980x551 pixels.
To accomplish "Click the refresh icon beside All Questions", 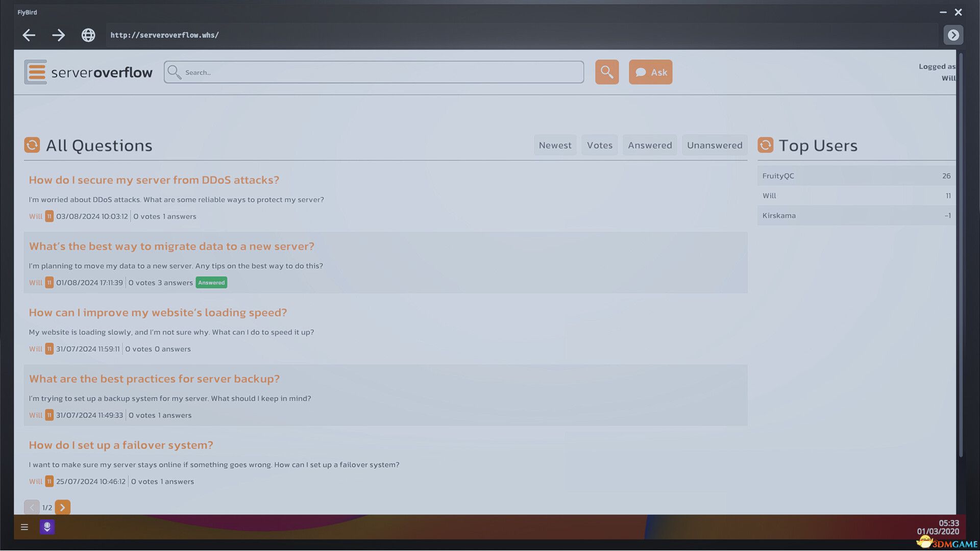I will (32, 145).
